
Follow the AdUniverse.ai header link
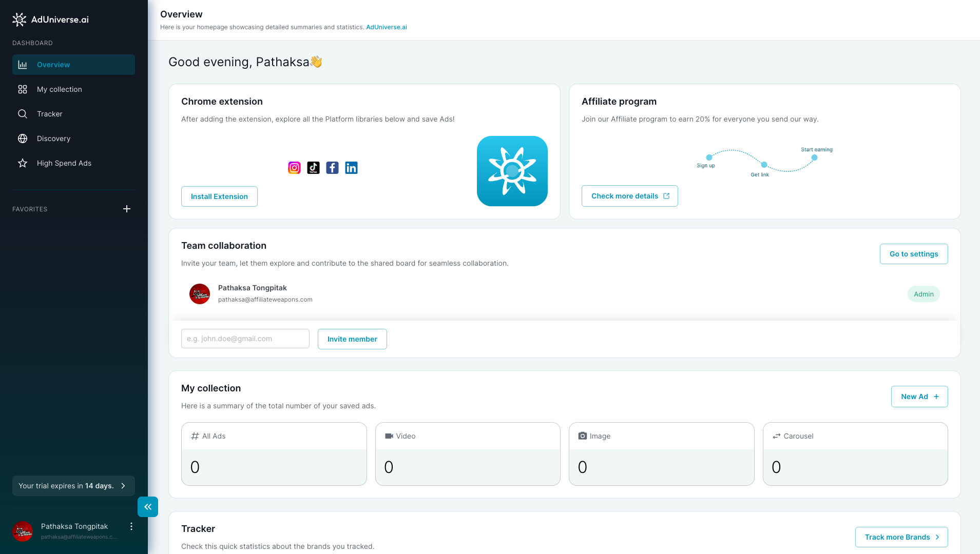(386, 27)
